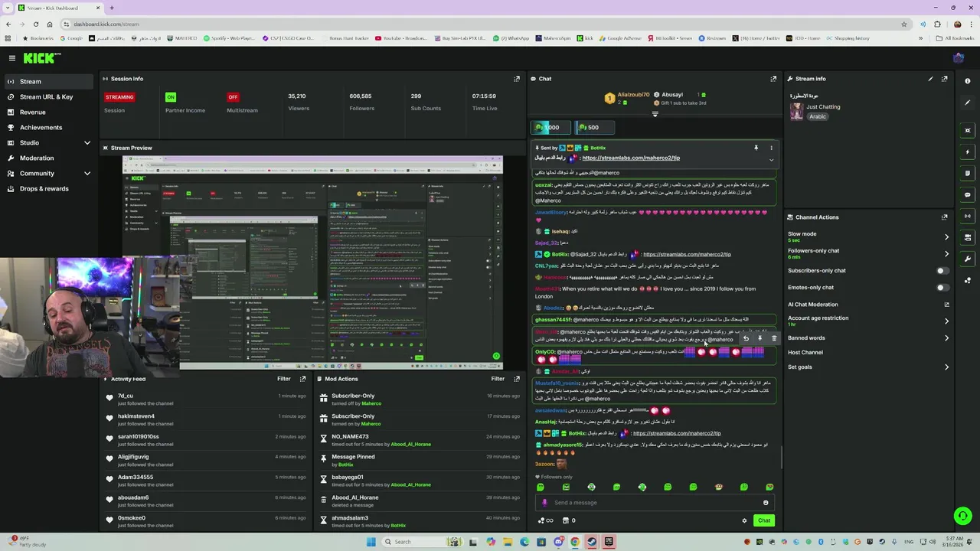Click the green Chat send button
This screenshot has width=980, height=551.
pyautogui.click(x=764, y=520)
